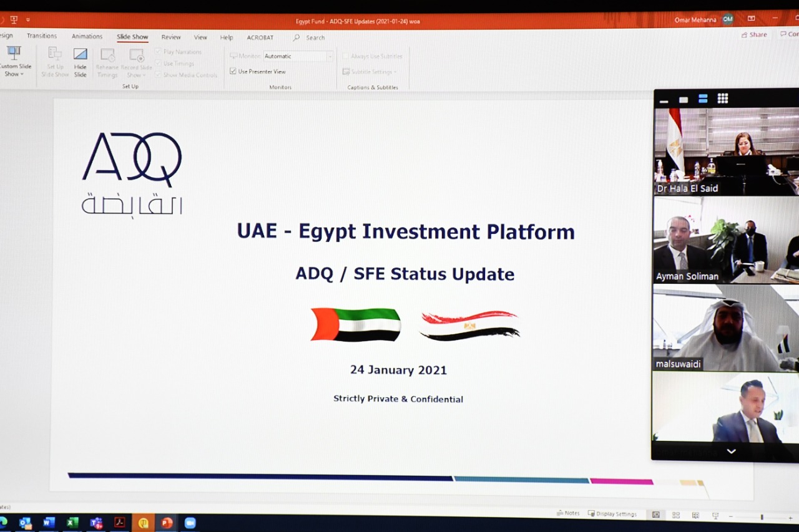Select malsuwaidi video tile
The height and width of the screenshot is (532, 799).
coord(727,328)
